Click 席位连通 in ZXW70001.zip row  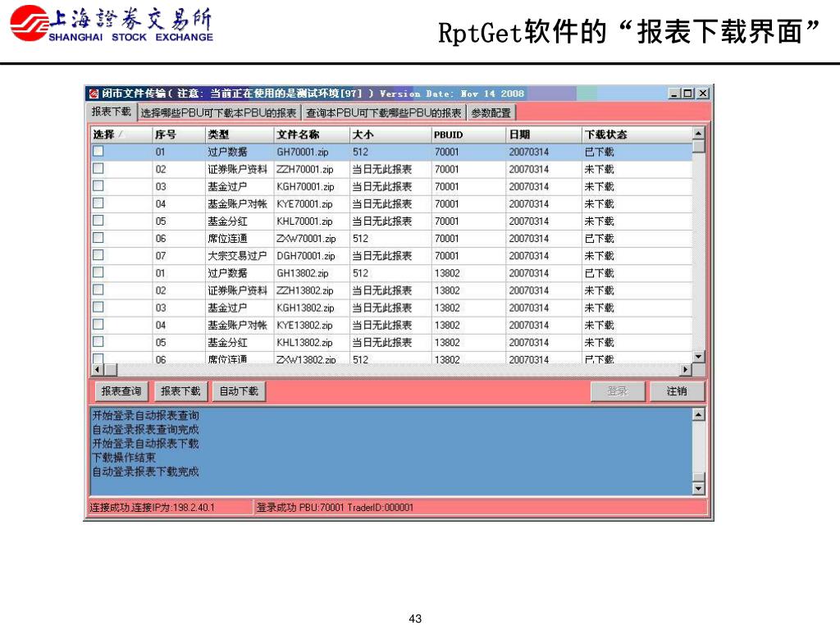click(x=228, y=239)
